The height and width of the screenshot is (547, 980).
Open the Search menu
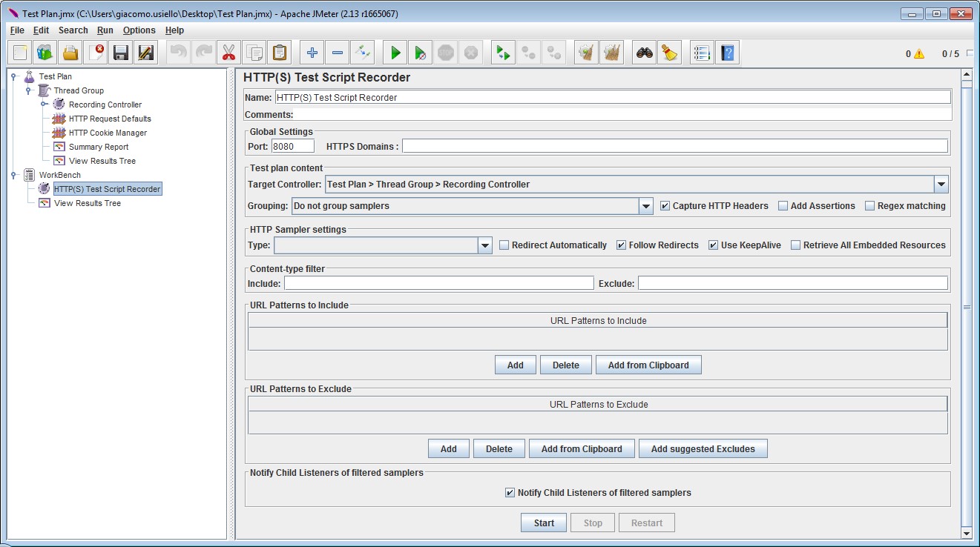point(73,30)
